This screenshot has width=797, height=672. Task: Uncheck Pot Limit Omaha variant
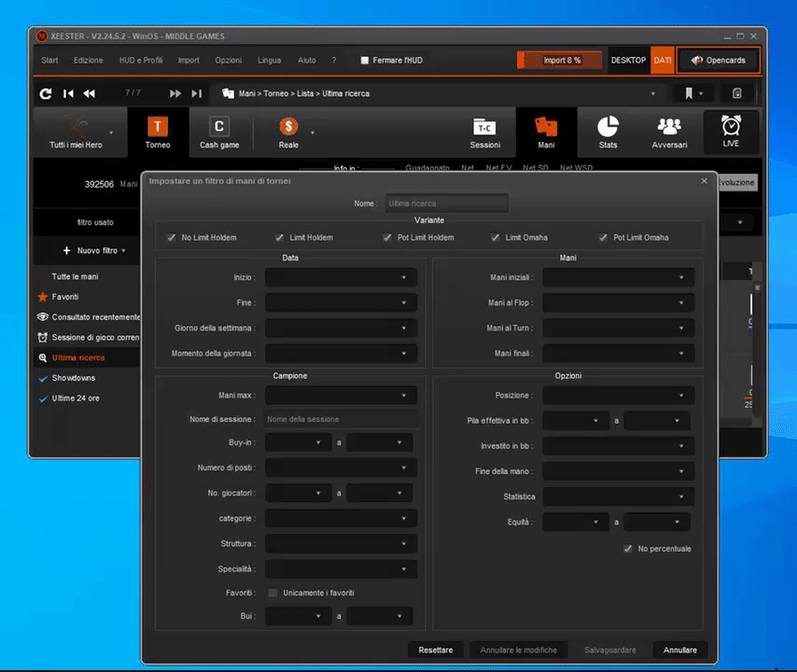coord(603,237)
